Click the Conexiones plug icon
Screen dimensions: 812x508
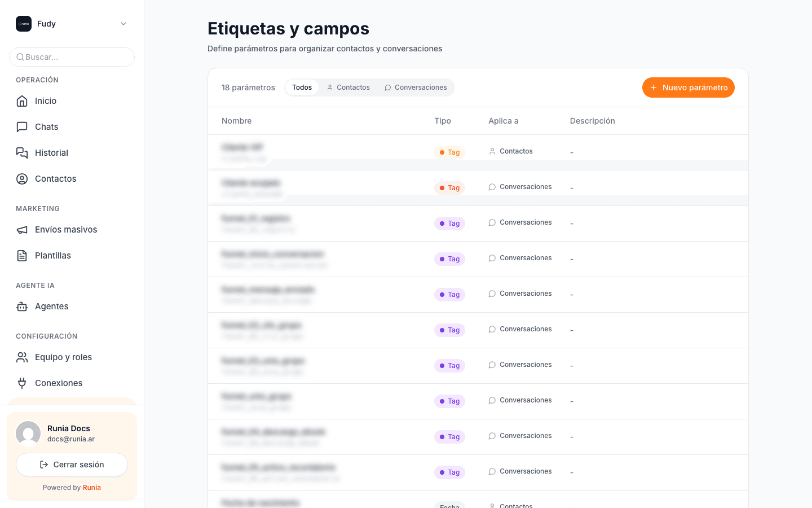22,383
